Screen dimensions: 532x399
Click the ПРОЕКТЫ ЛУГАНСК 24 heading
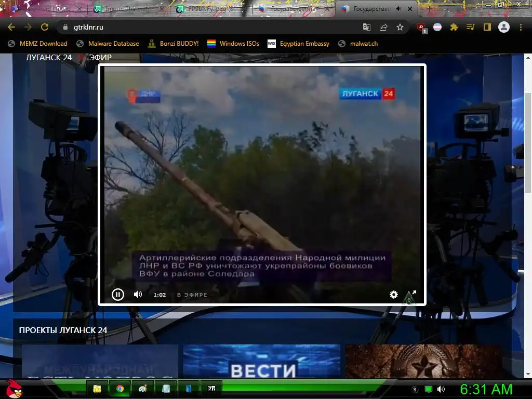tap(63, 330)
